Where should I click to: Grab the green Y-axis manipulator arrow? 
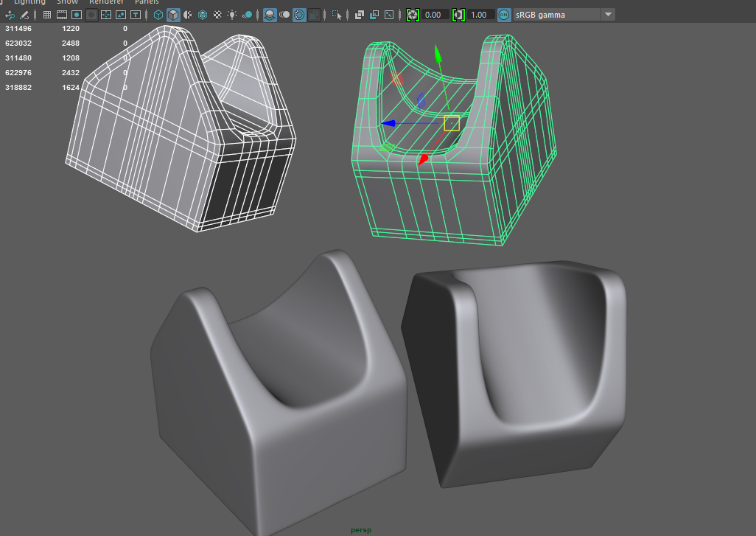tap(438, 54)
